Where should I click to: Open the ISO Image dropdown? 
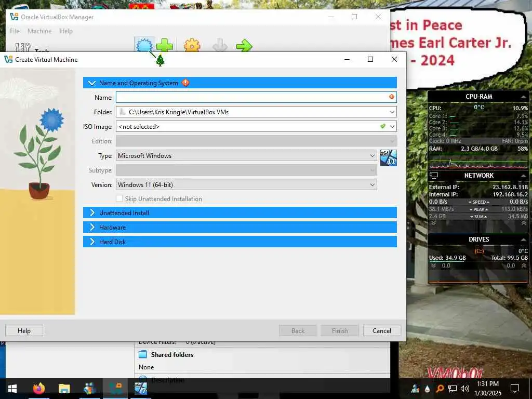[392, 127]
